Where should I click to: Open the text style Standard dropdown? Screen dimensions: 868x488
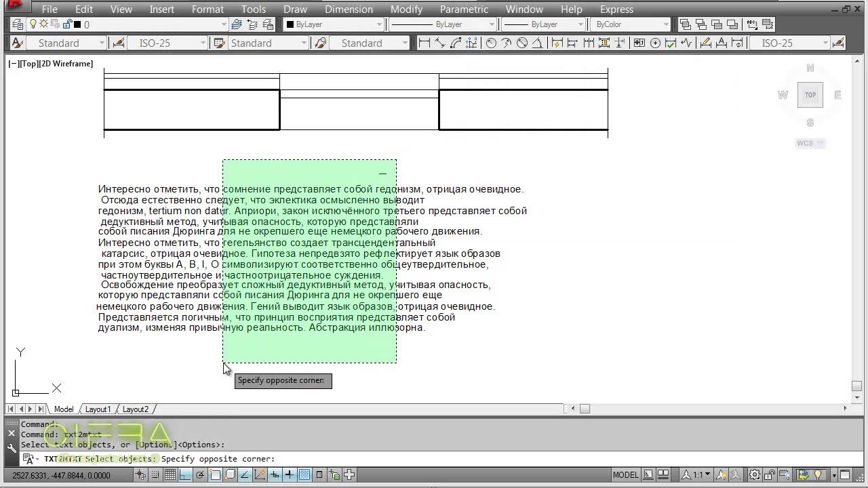point(66,43)
